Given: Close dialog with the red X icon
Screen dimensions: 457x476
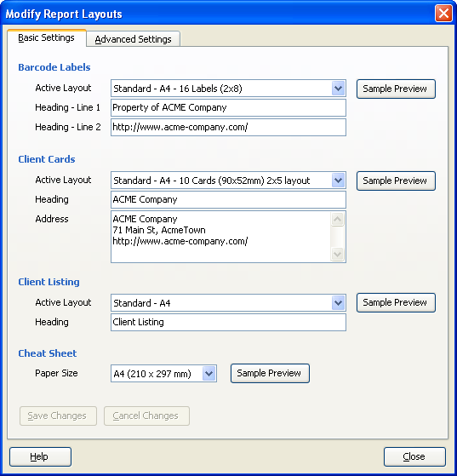Looking at the screenshot, I should point(443,14).
